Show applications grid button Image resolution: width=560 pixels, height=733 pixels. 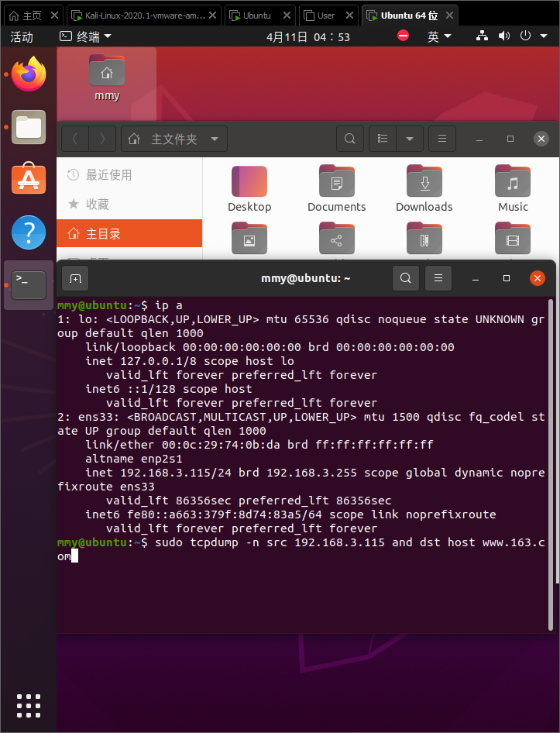[x=29, y=705]
